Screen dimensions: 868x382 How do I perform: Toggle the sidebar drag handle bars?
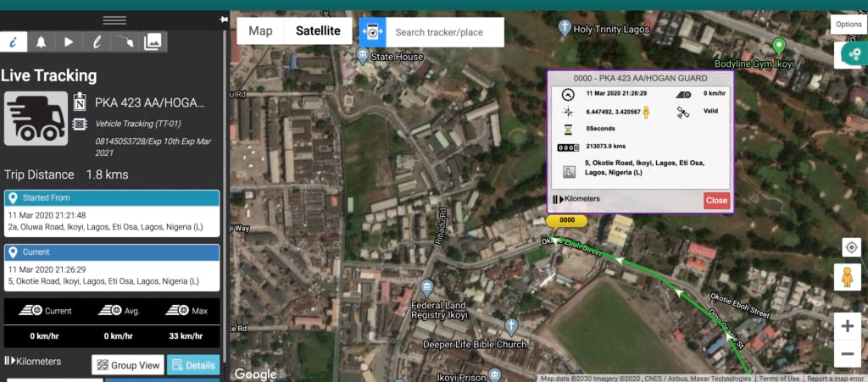pos(114,20)
